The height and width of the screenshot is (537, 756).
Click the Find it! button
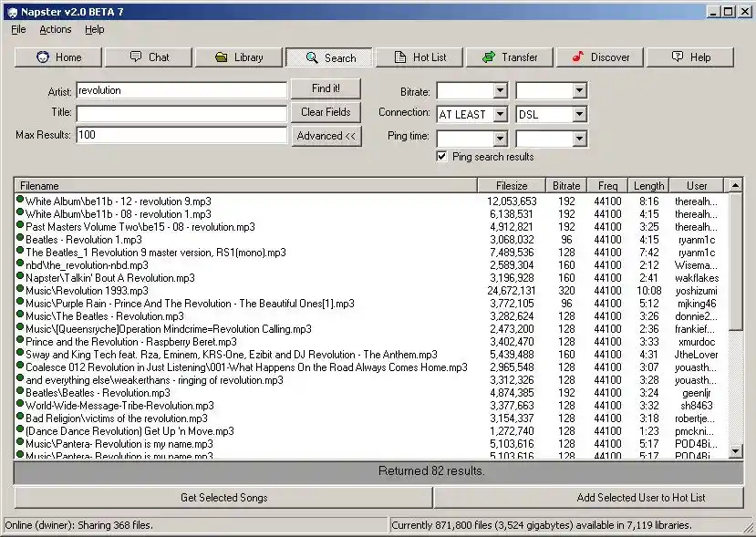[326, 88]
